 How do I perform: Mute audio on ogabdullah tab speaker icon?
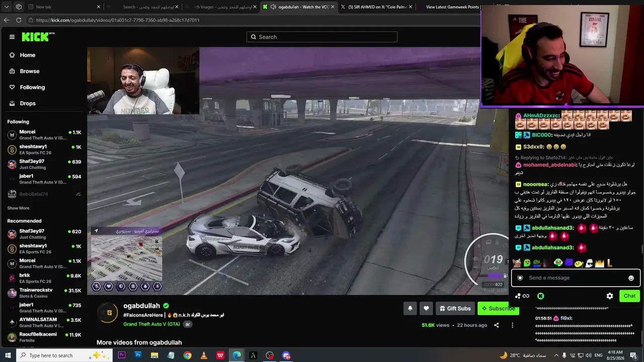273,7
